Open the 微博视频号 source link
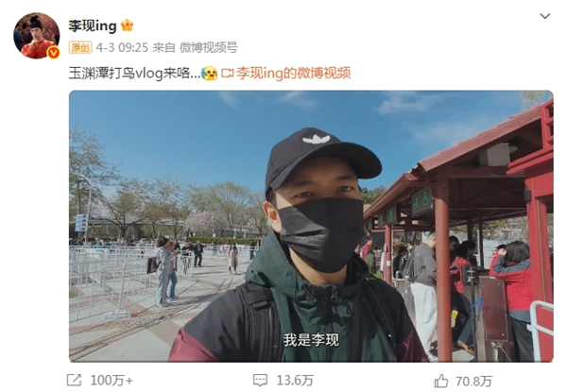The height and width of the screenshot is (392, 567). (209, 47)
